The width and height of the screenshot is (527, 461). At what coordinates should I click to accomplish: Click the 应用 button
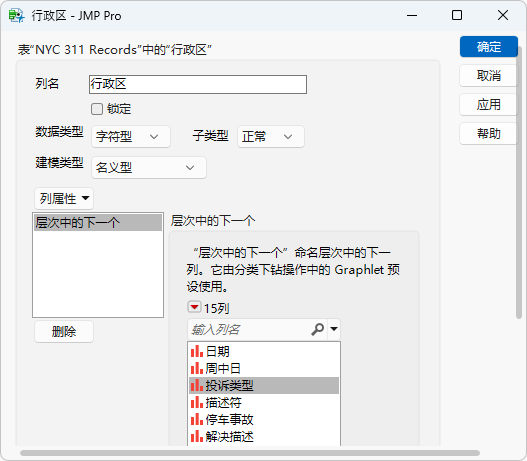488,104
